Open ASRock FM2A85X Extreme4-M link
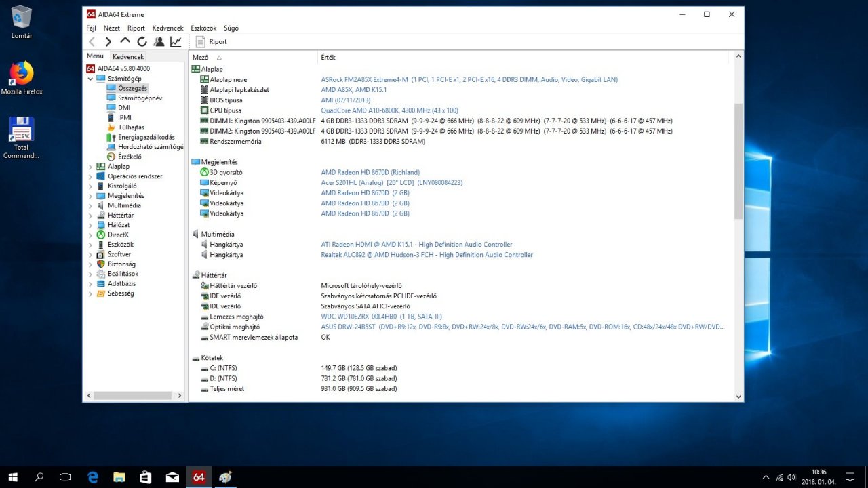 point(469,79)
